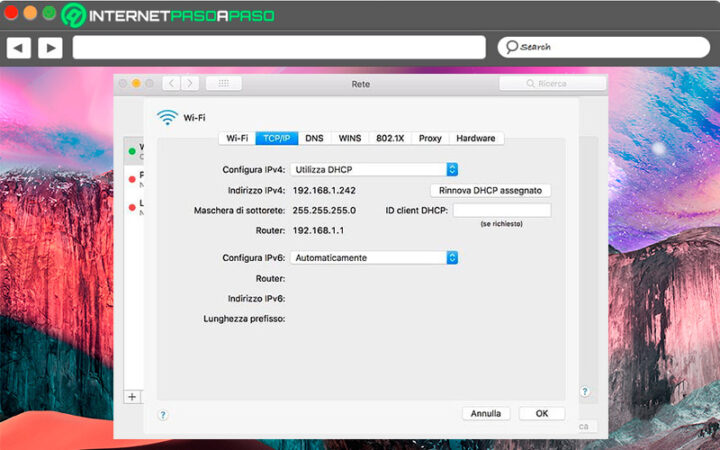Click the Wi-Fi signal icon
The image size is (720, 450).
pos(167,117)
